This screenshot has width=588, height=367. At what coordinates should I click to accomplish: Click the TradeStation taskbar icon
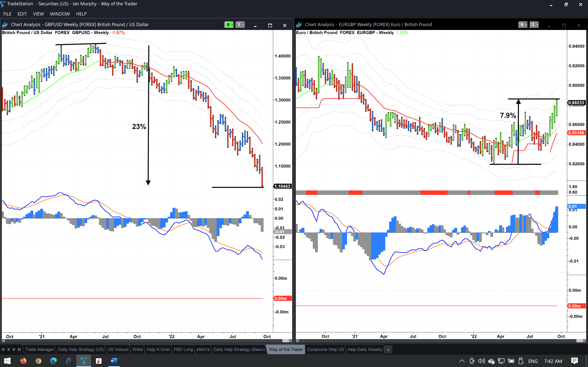[84, 361]
